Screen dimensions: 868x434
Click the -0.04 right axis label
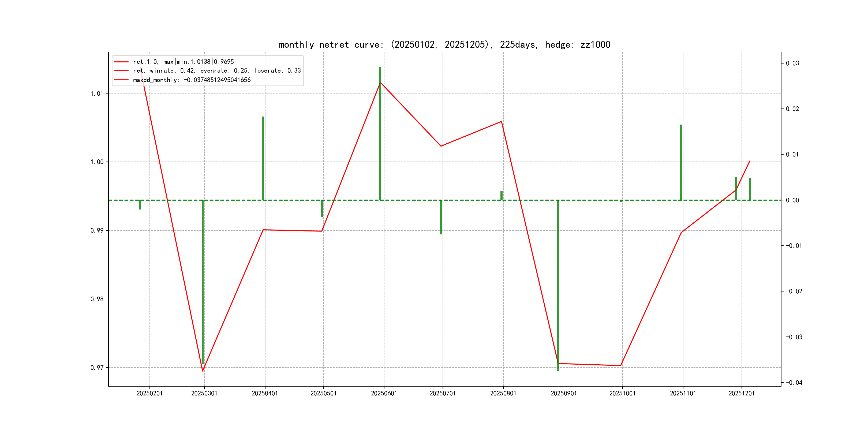coord(794,383)
